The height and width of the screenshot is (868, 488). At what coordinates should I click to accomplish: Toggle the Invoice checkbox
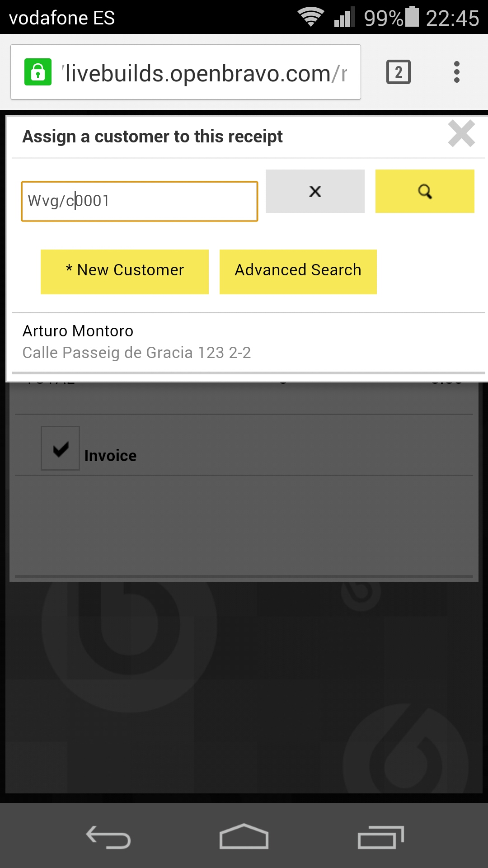click(61, 448)
